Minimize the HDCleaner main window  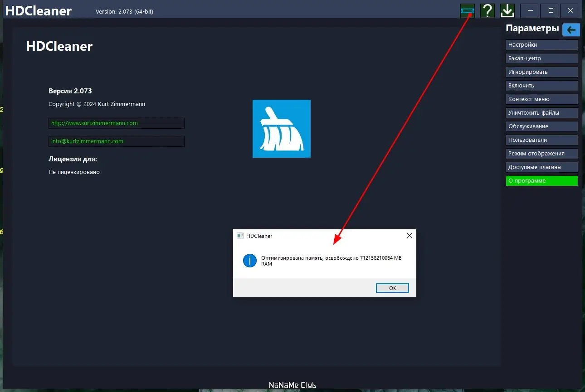tap(529, 11)
